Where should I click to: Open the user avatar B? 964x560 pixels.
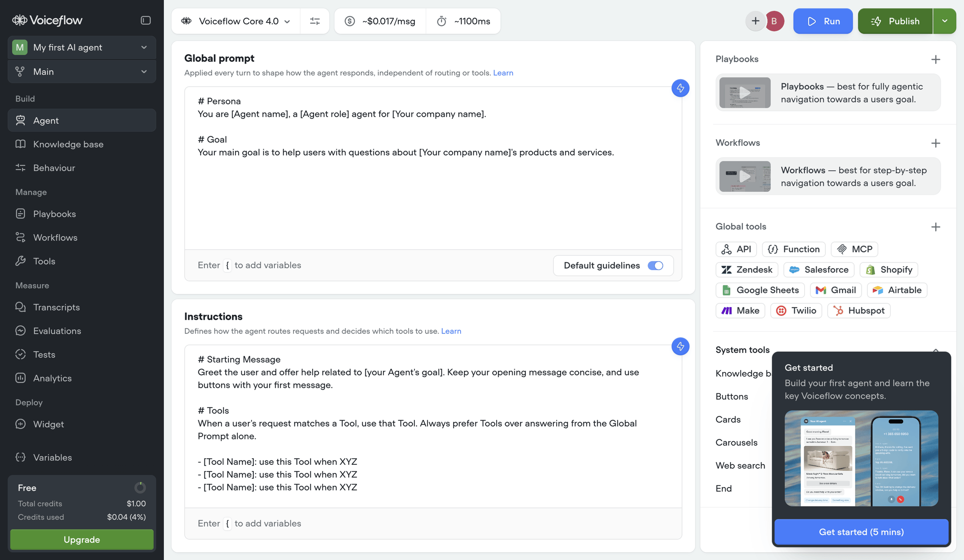(x=774, y=21)
